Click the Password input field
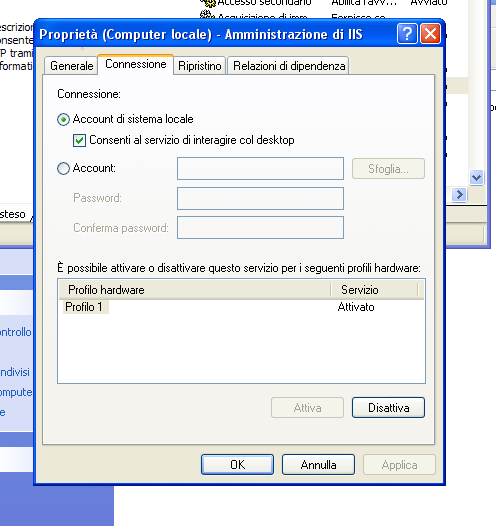The image size is (496, 526). 260,198
